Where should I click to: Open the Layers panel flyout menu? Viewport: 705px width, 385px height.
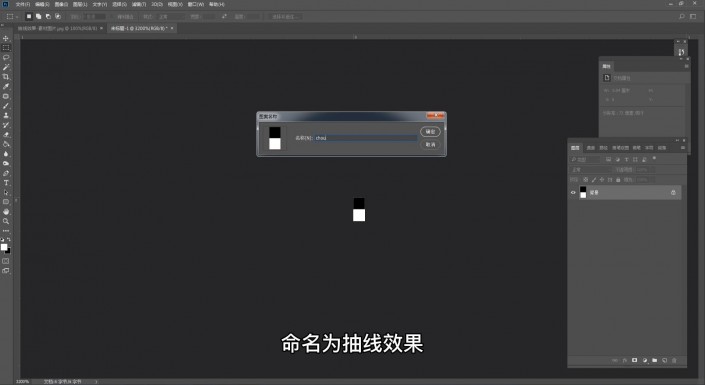683,148
